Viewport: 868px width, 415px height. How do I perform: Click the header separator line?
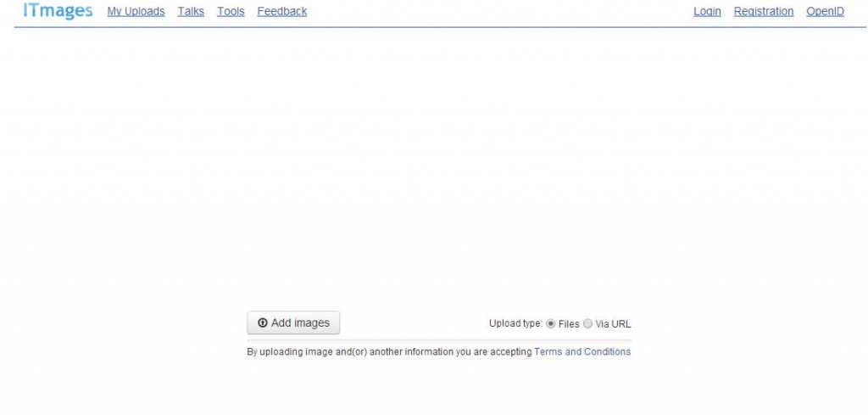tap(440, 26)
